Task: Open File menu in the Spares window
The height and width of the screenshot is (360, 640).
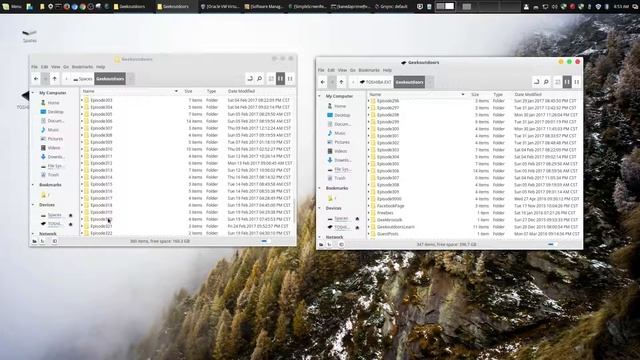Action: pos(34,67)
